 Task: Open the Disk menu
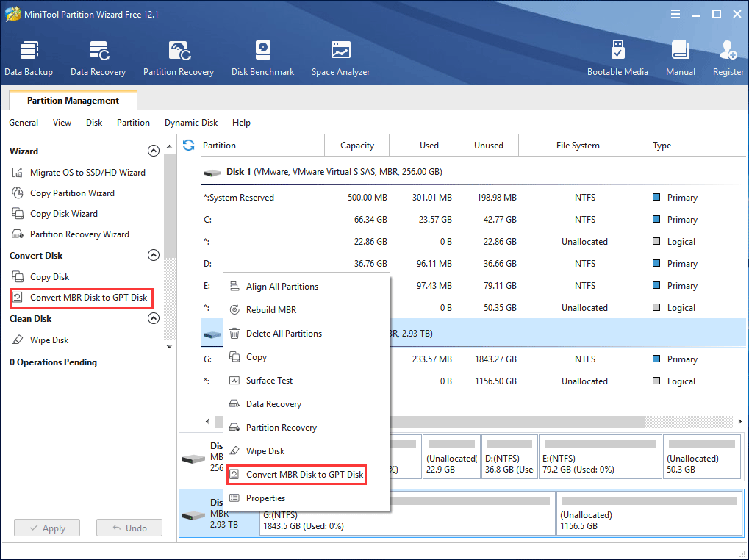coord(94,123)
